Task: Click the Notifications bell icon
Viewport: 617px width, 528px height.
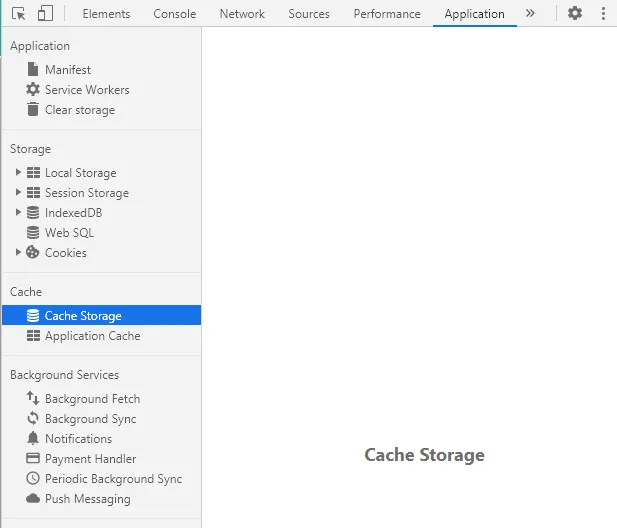Action: click(x=33, y=439)
